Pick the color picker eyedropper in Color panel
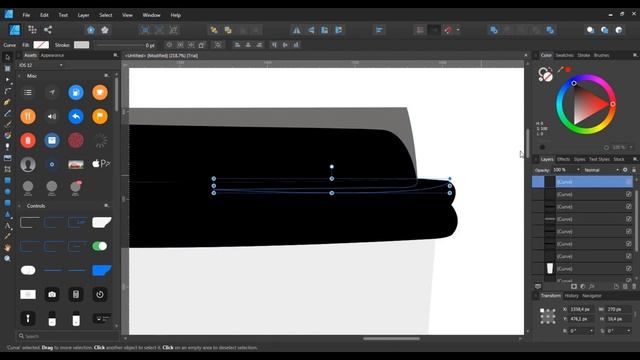The image size is (640, 360). pyautogui.click(x=560, y=70)
